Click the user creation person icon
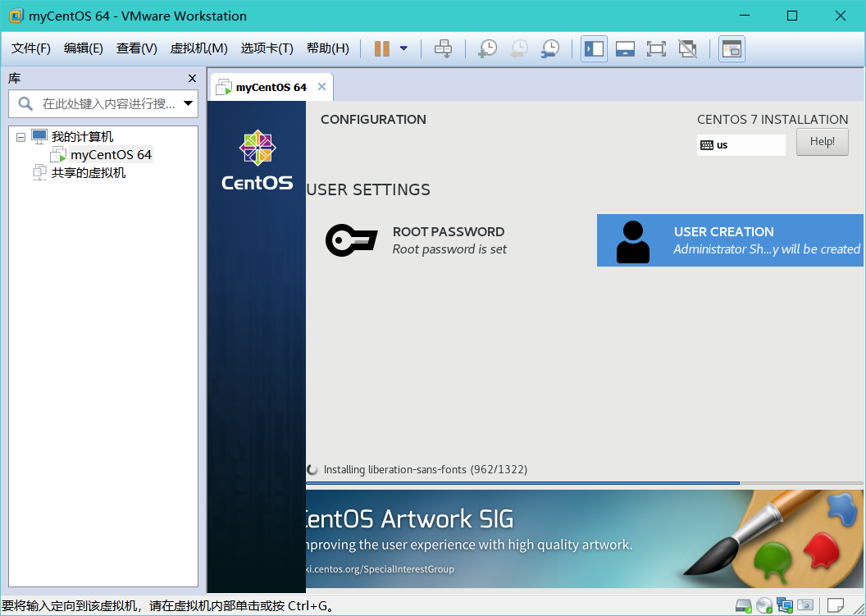Image resolution: width=866 pixels, height=616 pixels. (633, 241)
